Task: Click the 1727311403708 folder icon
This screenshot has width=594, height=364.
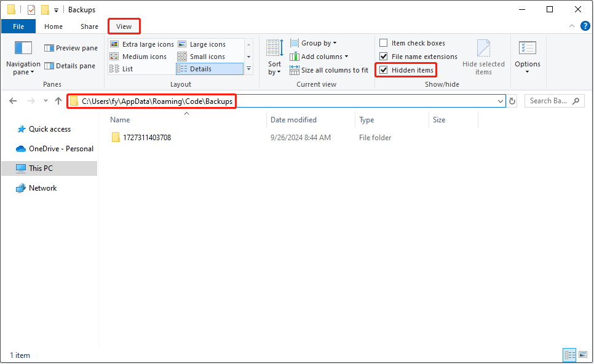Action: click(x=116, y=138)
